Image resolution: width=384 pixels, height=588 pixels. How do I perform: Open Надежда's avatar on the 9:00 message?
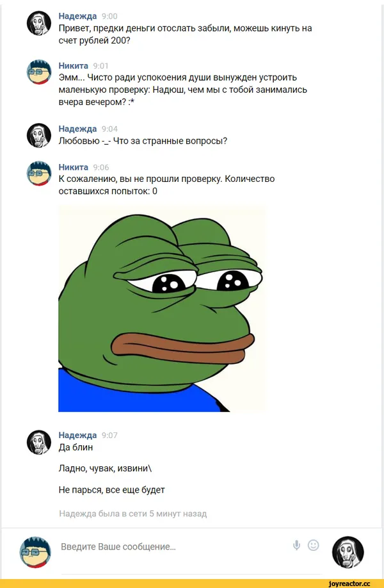click(39, 23)
